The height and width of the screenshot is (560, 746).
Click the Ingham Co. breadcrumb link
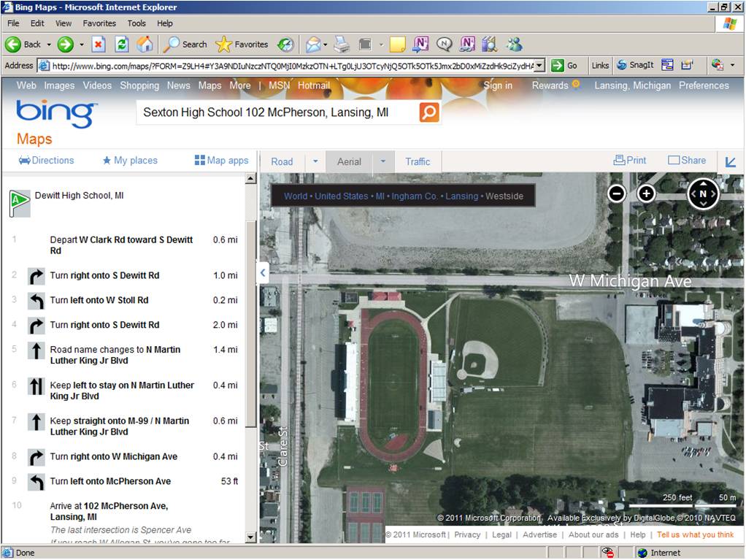pos(415,196)
